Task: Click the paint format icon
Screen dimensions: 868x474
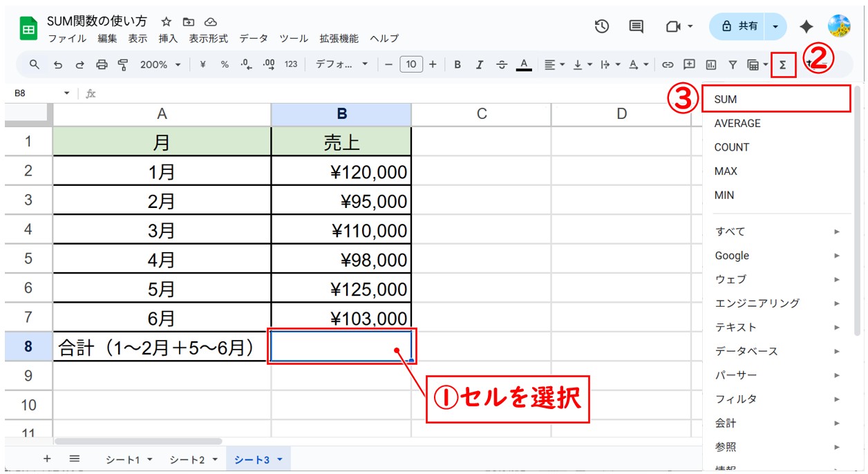Action: [x=123, y=64]
